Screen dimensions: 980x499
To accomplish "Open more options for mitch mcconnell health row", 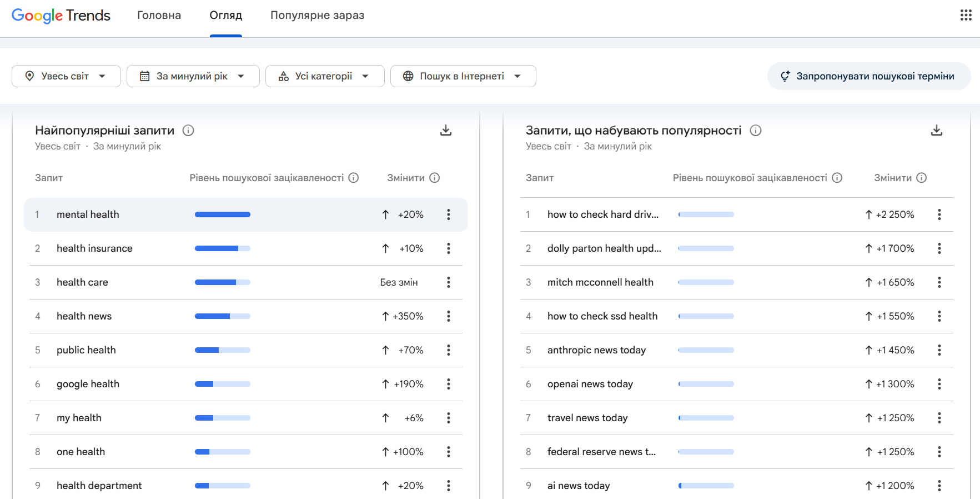I will click(939, 282).
